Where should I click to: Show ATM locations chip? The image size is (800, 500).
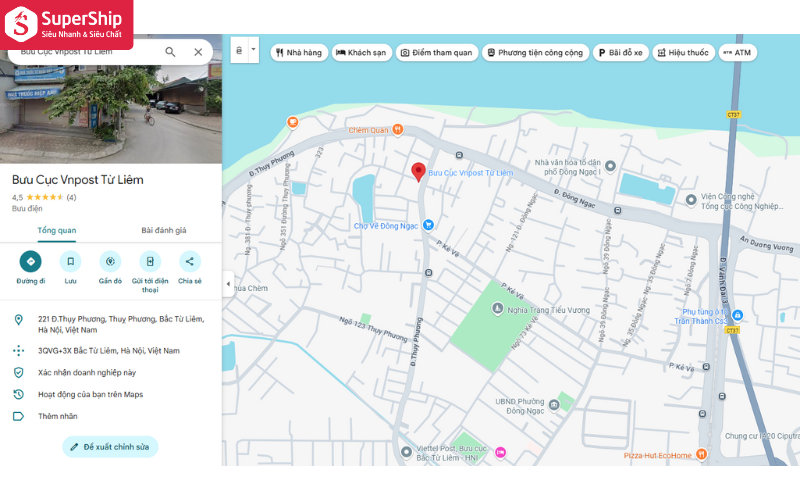click(x=737, y=53)
